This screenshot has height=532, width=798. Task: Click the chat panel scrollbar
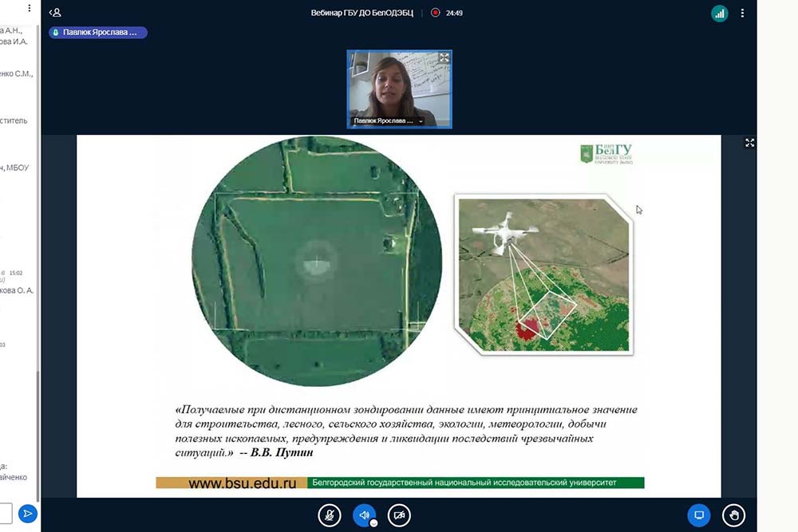coord(38,435)
